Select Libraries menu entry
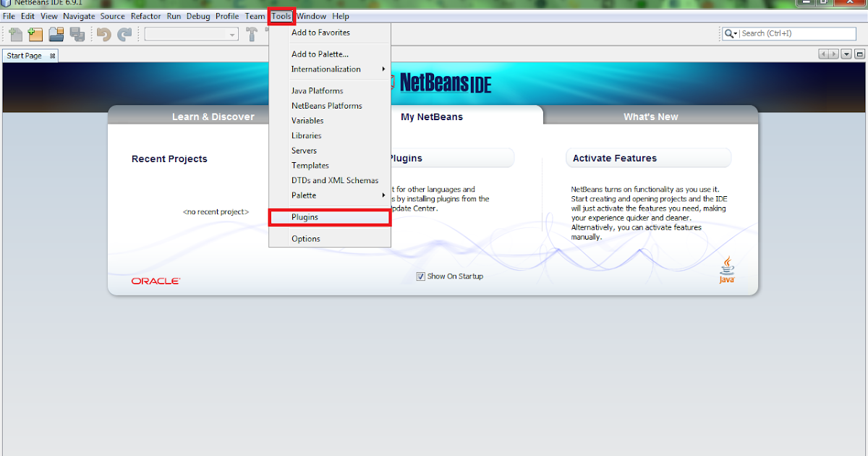Screen dimensions: 868x456 (x=330, y=136)
